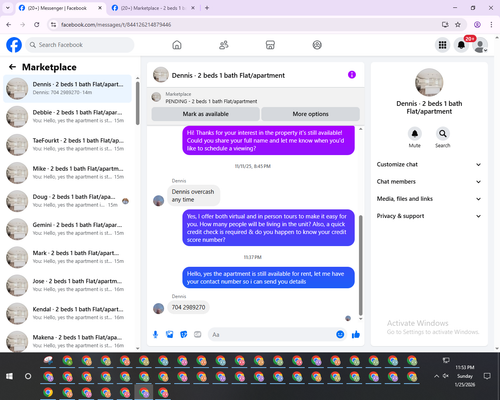Open Mike's conversation in the list

67,173
